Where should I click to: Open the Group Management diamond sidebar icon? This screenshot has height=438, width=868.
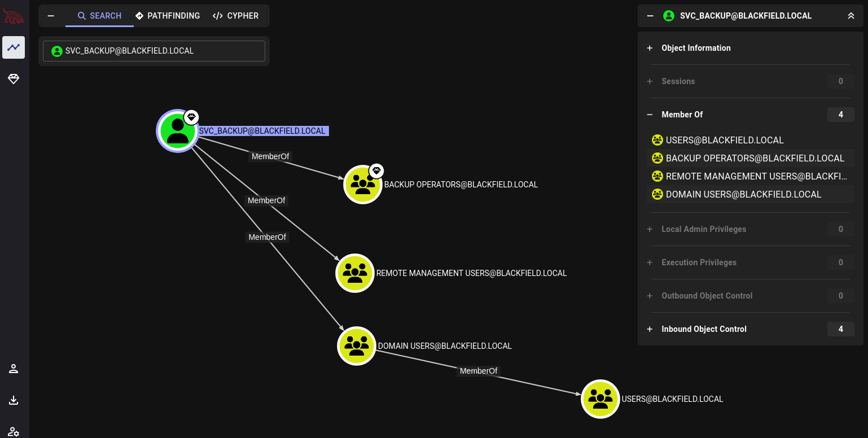pyautogui.click(x=14, y=79)
